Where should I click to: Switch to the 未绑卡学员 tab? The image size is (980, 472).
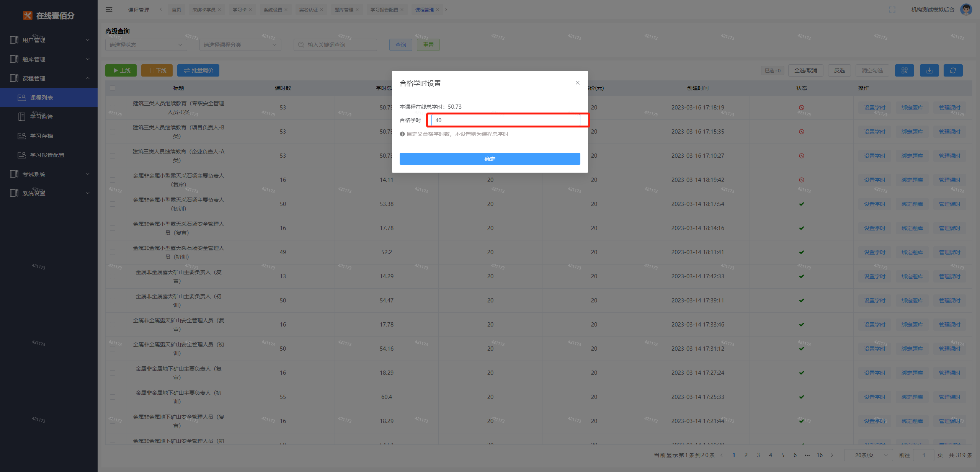(x=204, y=10)
